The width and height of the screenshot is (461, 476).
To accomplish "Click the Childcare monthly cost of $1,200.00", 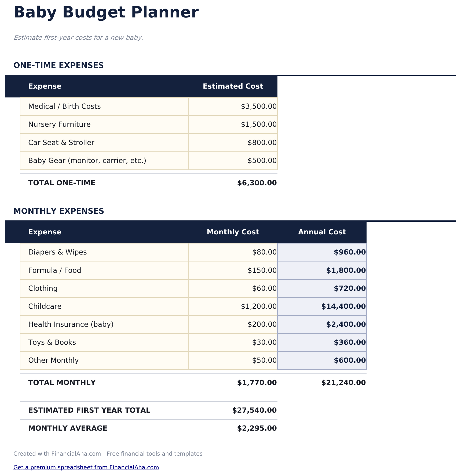I will [x=233, y=306].
